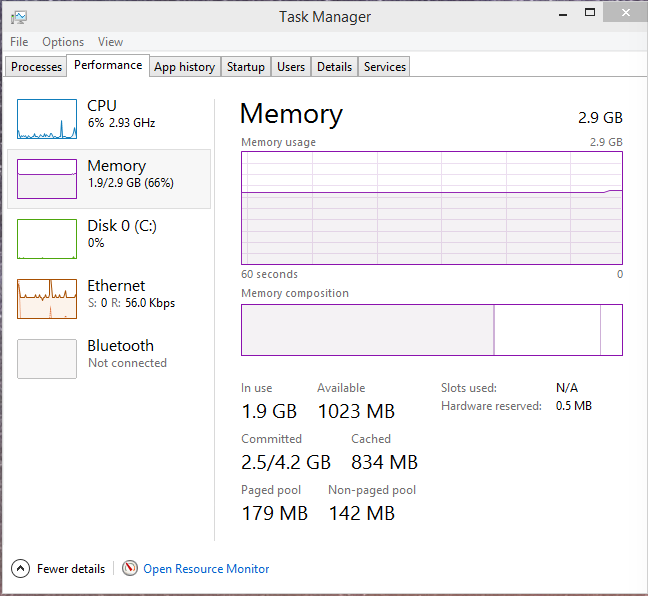Select the CPU usage mini graph
The width and height of the screenshot is (648, 596).
pyautogui.click(x=47, y=119)
